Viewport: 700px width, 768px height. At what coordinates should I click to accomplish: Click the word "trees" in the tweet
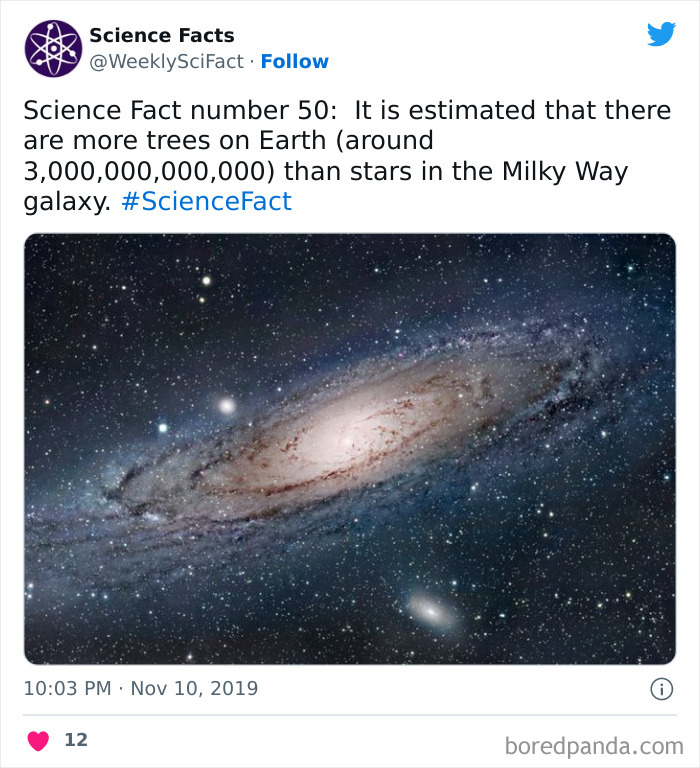tap(199, 140)
